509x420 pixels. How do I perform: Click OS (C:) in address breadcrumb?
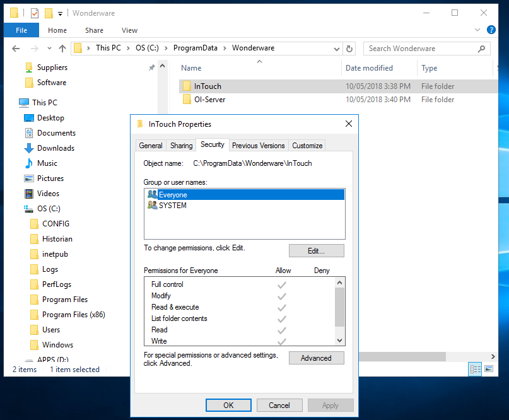(x=147, y=48)
